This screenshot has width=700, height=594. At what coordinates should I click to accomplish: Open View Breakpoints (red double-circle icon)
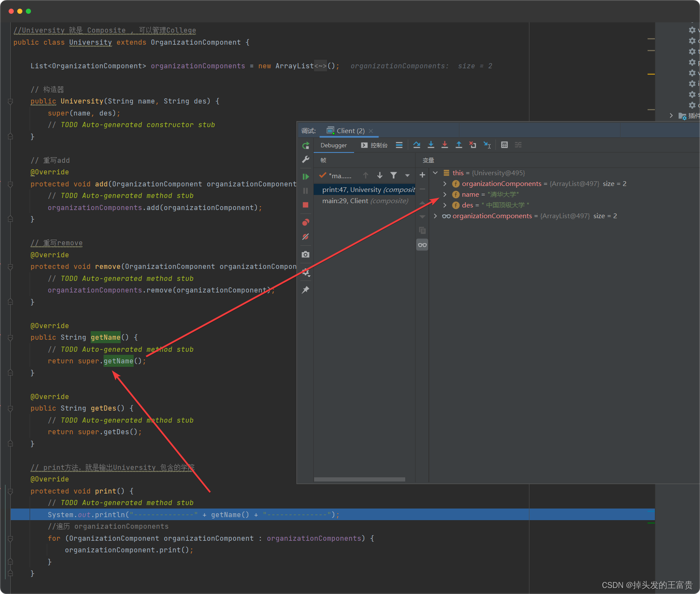(x=306, y=222)
